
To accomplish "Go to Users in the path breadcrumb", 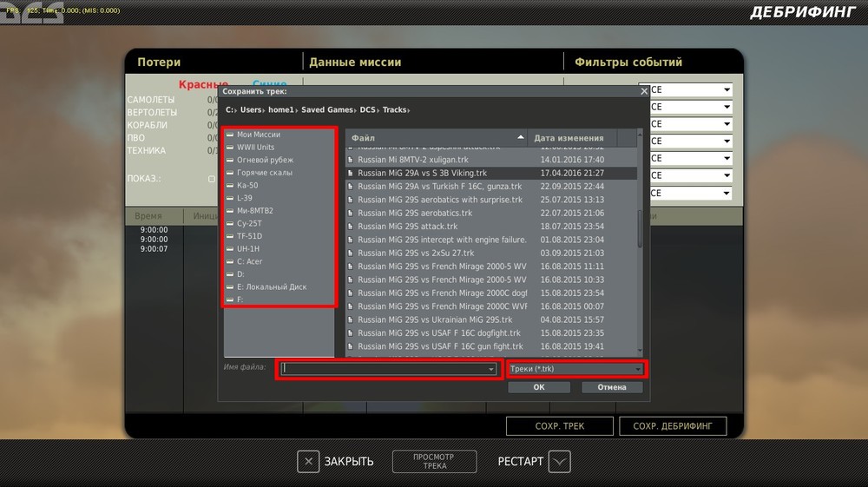I will click(250, 109).
